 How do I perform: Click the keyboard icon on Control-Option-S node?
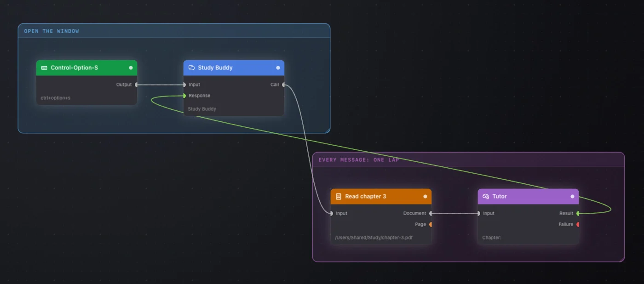tap(44, 68)
